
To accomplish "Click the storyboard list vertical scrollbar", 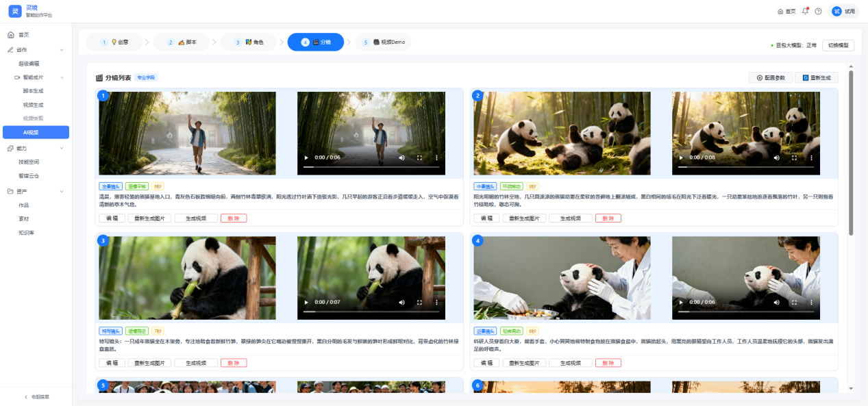I will pos(851,153).
